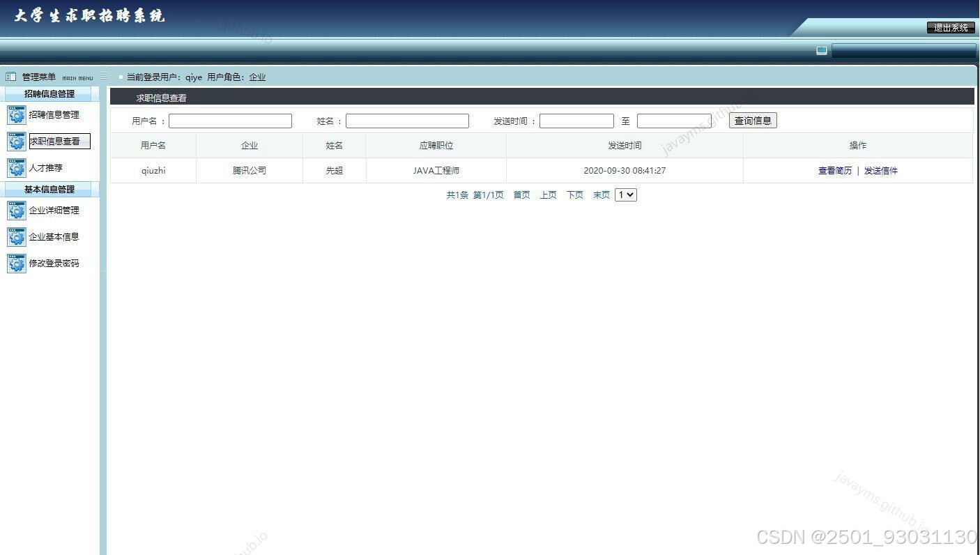Click the 先超 name cell
The height and width of the screenshot is (555, 980).
pyautogui.click(x=335, y=171)
